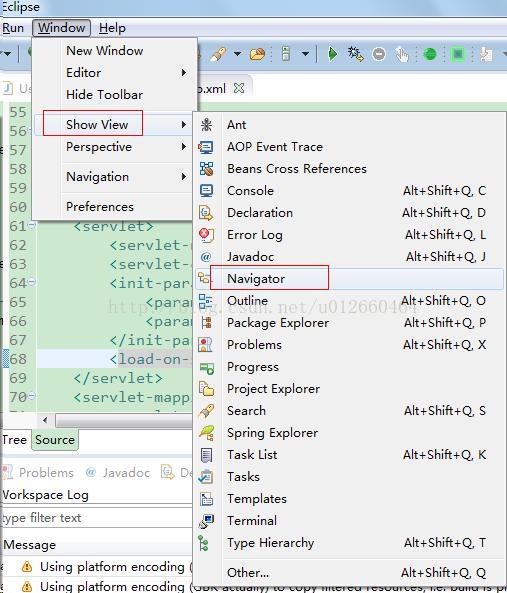Click the Message column header
Image resolution: width=507 pixels, height=593 pixels.
29,545
